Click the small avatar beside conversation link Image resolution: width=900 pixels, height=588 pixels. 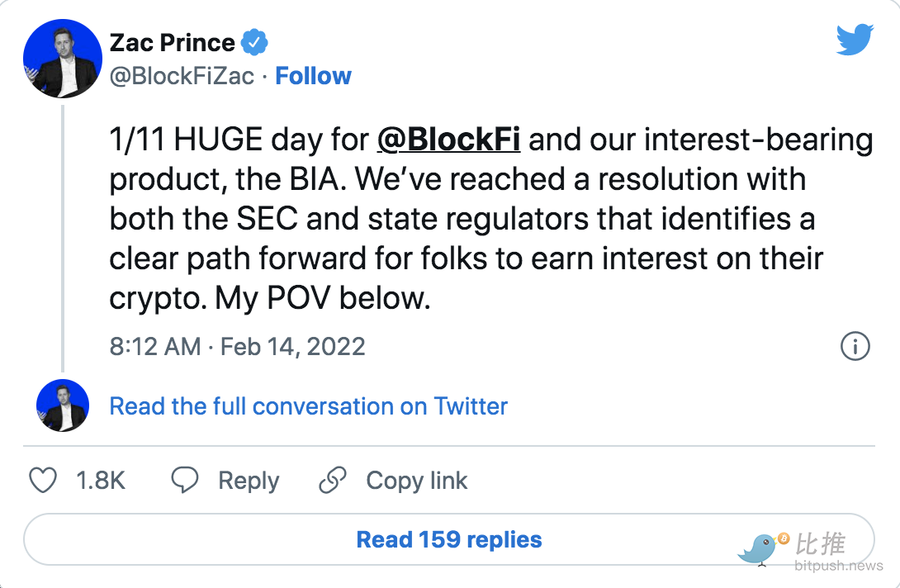[63, 405]
